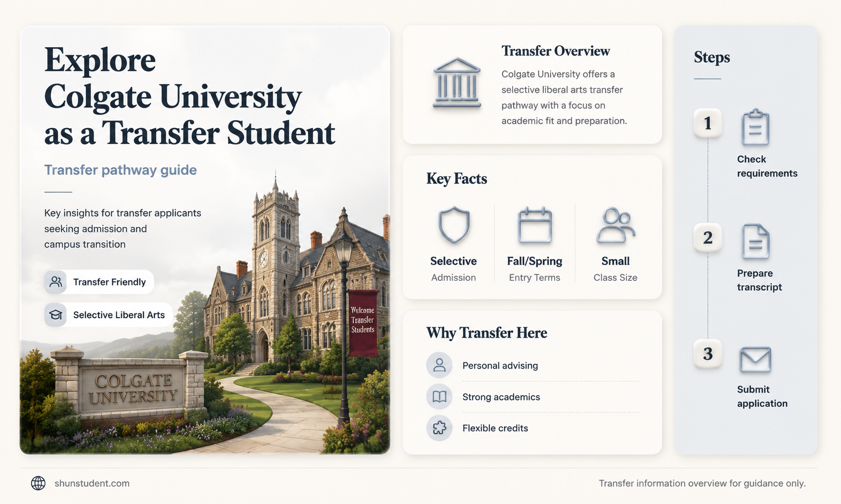841x504 pixels.
Task: Click the Transfer Friendly label
Action: pos(110,282)
